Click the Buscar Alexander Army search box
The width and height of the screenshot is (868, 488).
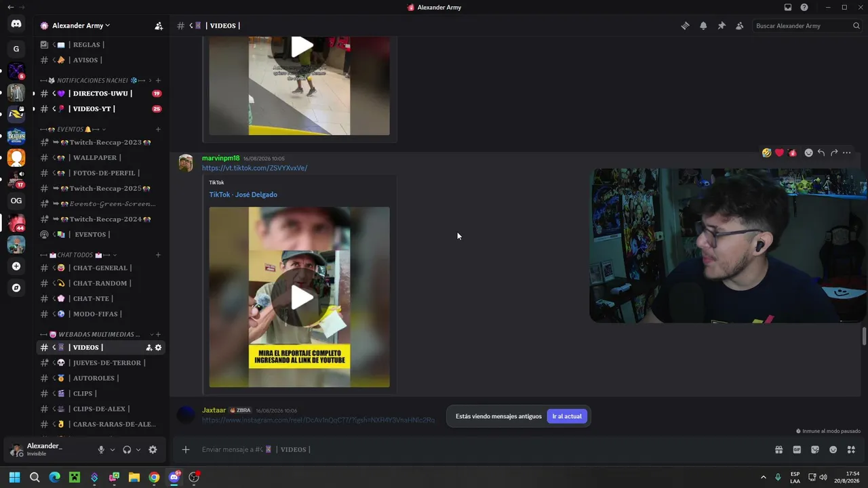(807, 26)
